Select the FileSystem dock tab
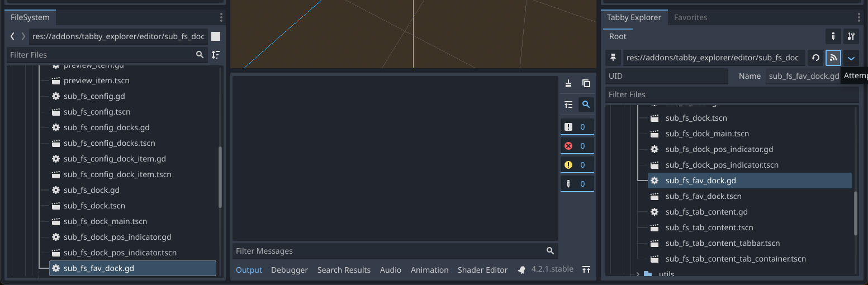 (30, 17)
